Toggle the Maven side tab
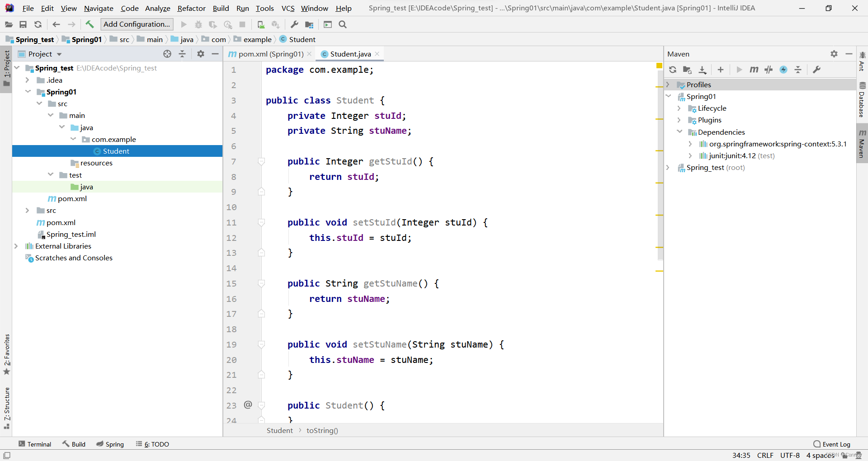Viewport: 868px width, 461px height. click(x=862, y=143)
